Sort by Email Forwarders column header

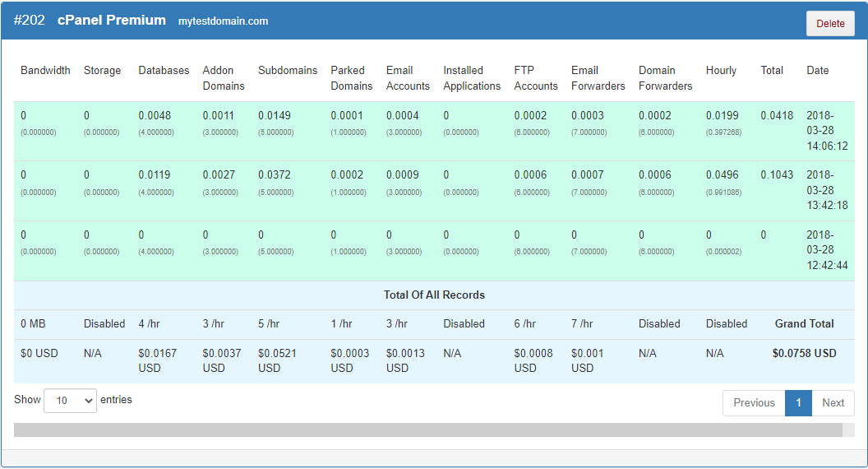pyautogui.click(x=598, y=78)
